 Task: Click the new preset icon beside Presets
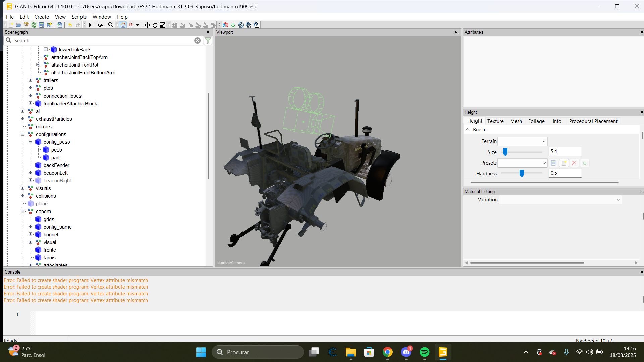(x=564, y=163)
